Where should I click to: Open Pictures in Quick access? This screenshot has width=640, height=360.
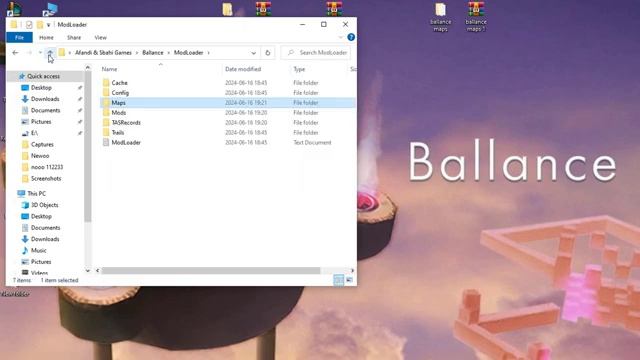(41, 122)
